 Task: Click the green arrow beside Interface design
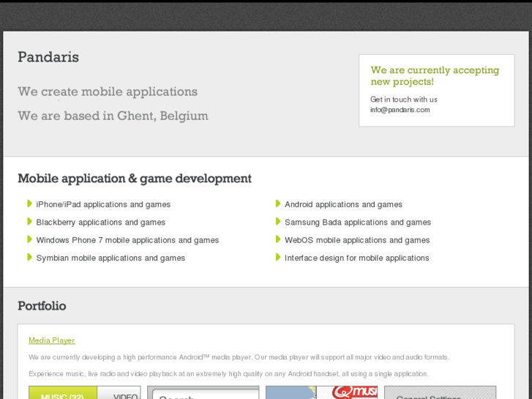(278, 258)
